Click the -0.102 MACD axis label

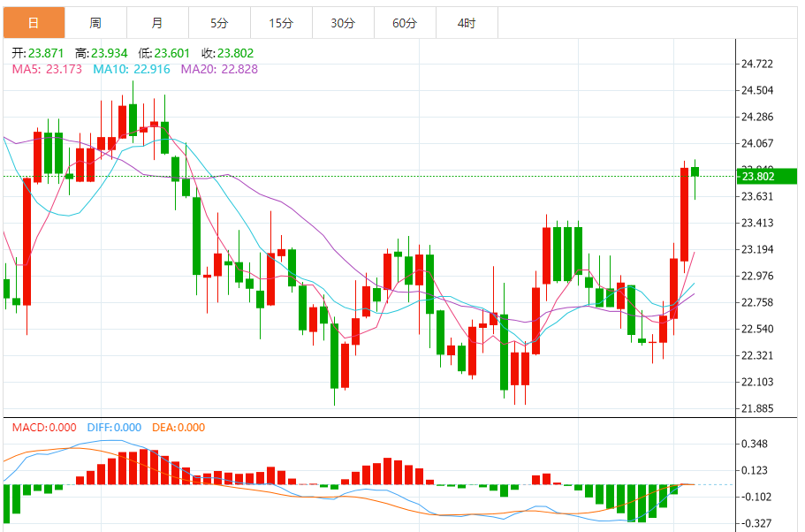[755, 497]
